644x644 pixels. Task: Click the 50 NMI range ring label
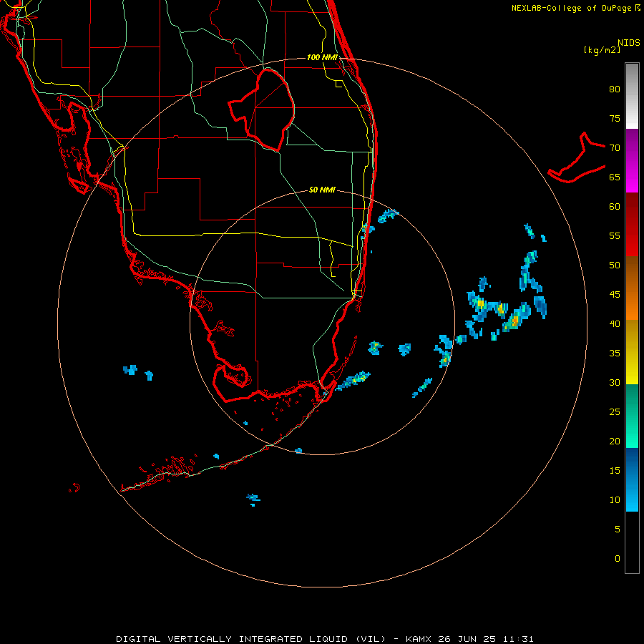(322, 190)
